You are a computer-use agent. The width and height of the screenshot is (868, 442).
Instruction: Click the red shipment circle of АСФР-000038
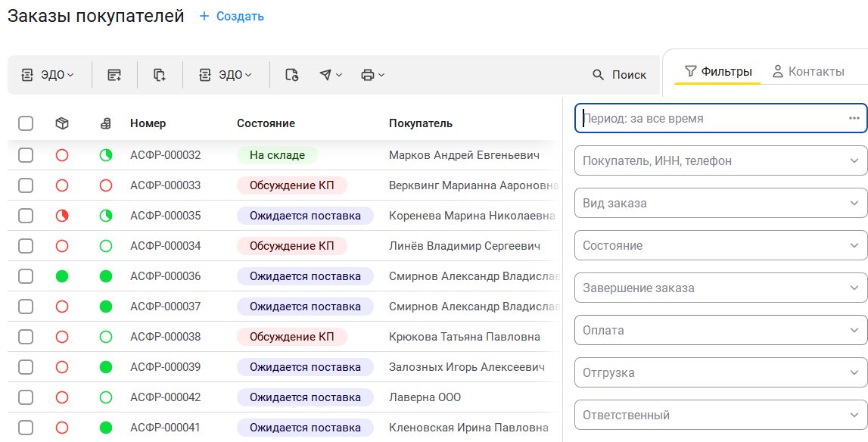pyautogui.click(x=62, y=337)
